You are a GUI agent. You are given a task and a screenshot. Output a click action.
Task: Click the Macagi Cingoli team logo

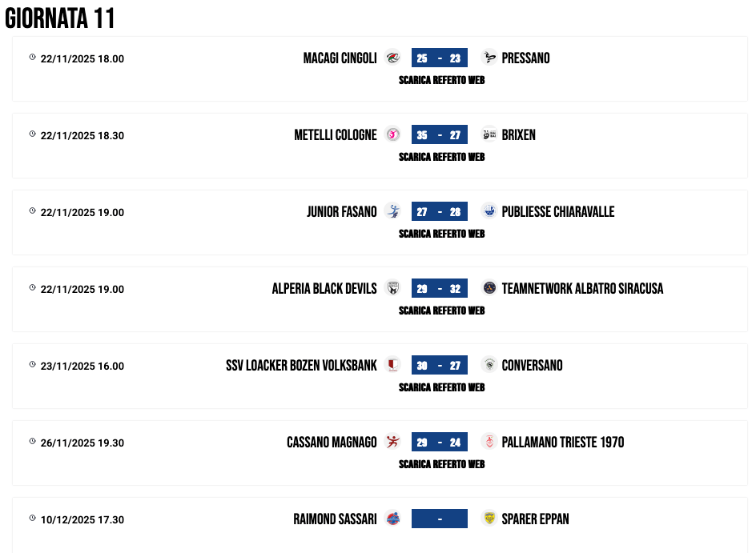(x=392, y=58)
